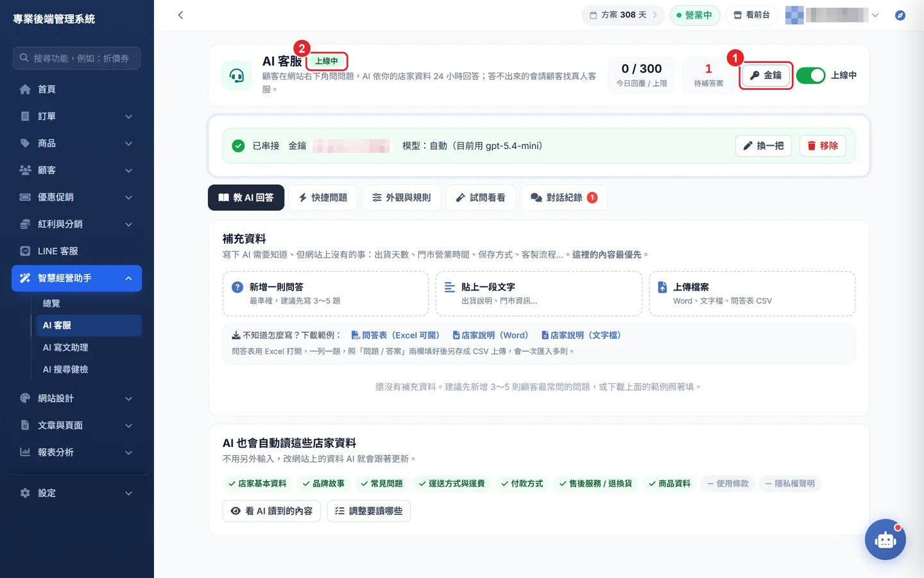Click the 首頁 home icon in sidebar
The width and height of the screenshot is (924, 578).
click(x=25, y=89)
